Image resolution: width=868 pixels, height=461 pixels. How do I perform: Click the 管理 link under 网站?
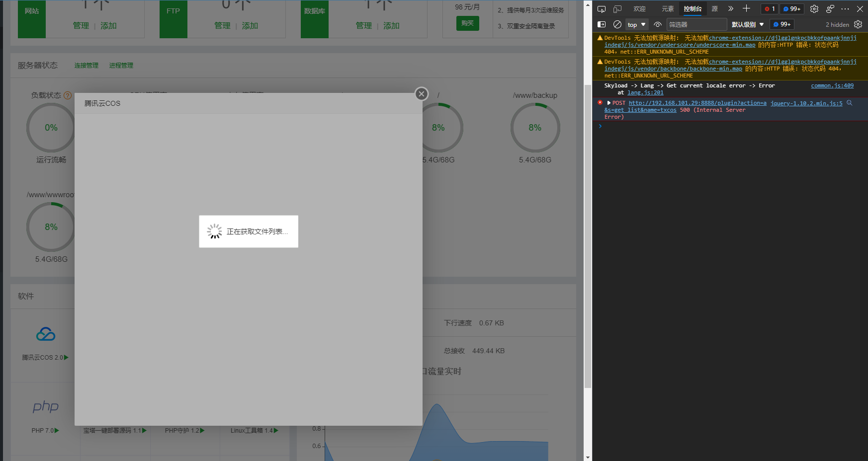(81, 26)
